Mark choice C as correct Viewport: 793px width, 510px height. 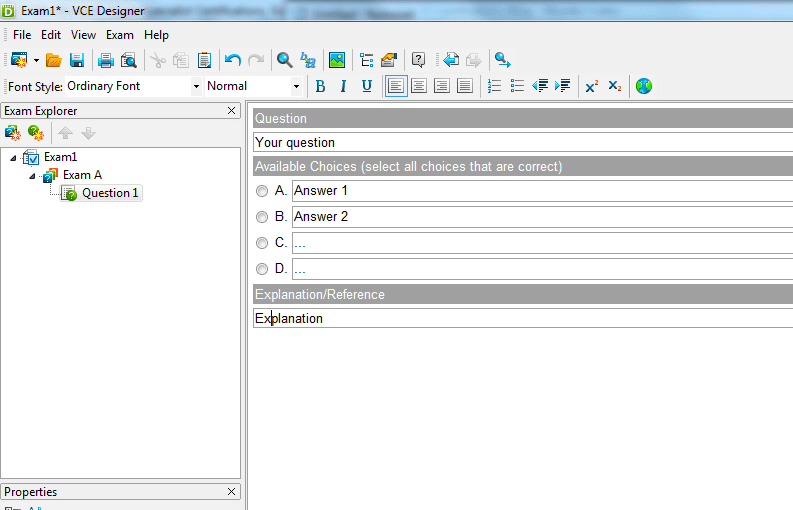[262, 243]
